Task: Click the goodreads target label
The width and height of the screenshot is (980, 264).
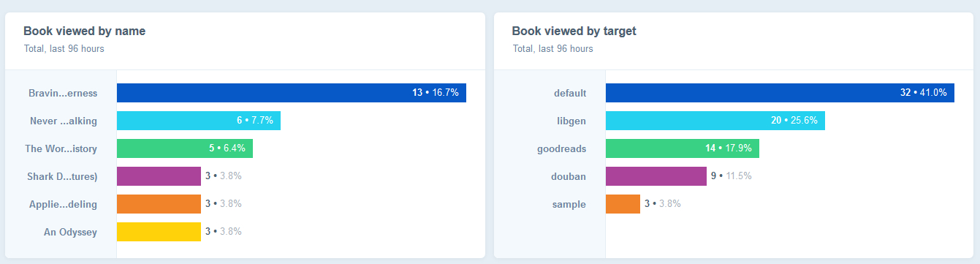Action: pos(561,149)
